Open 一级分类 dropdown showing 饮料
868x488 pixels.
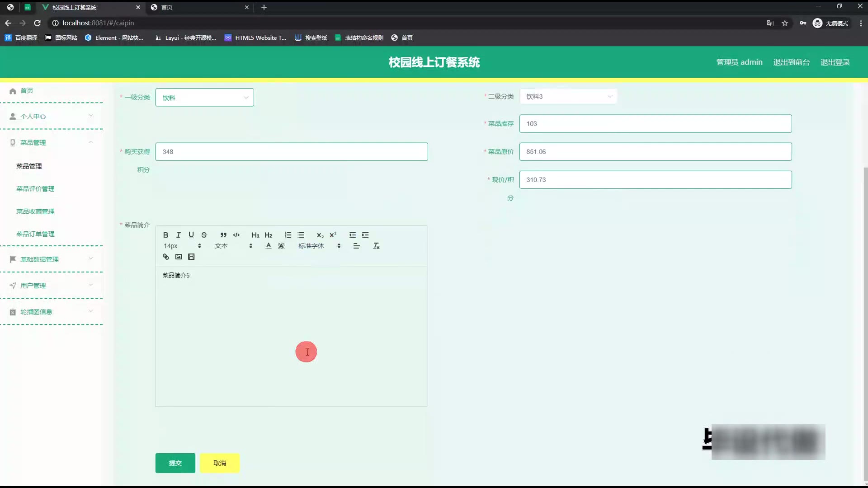tap(204, 98)
